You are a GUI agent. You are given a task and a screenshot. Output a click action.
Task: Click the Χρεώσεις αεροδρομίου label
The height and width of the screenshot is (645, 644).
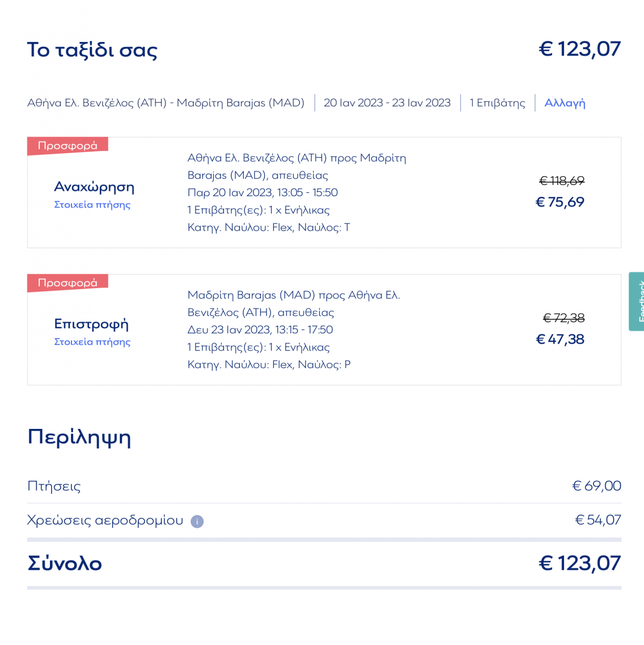point(105,520)
